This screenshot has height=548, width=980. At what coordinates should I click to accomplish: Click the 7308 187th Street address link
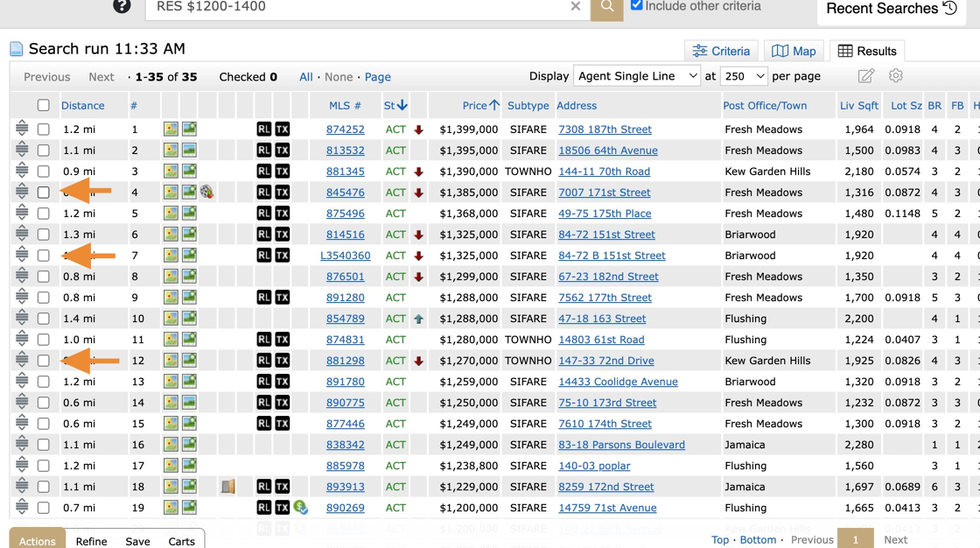pyautogui.click(x=605, y=130)
